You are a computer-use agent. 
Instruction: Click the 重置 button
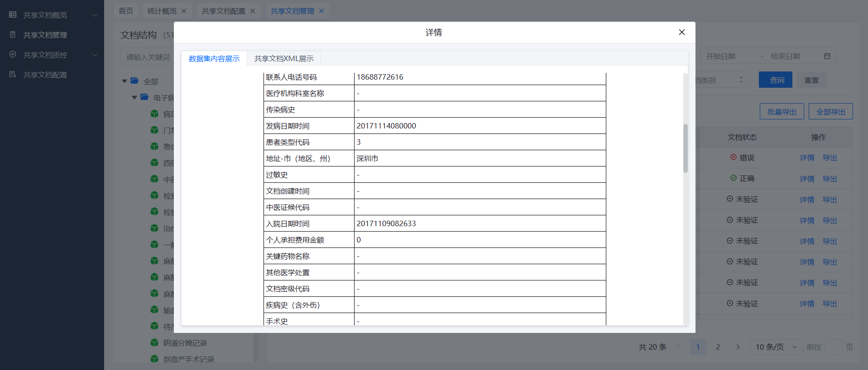click(x=811, y=80)
